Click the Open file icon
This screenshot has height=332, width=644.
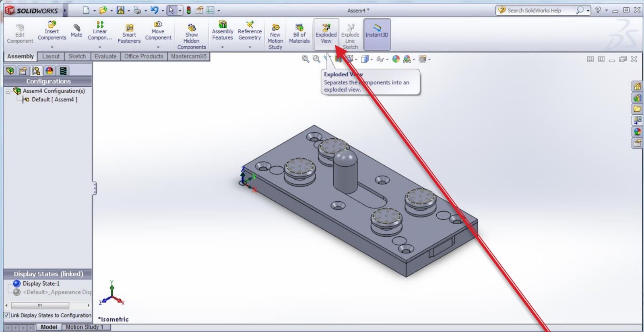tap(103, 10)
